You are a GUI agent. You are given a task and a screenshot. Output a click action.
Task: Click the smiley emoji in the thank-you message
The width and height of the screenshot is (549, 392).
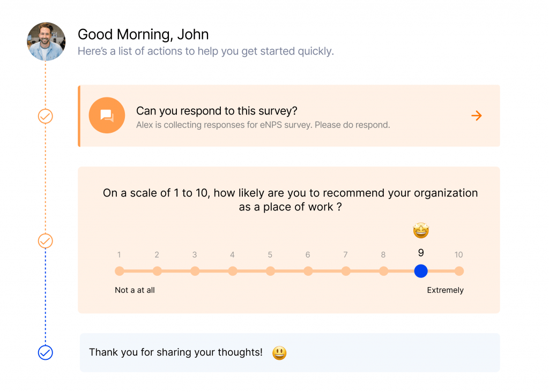[279, 353]
